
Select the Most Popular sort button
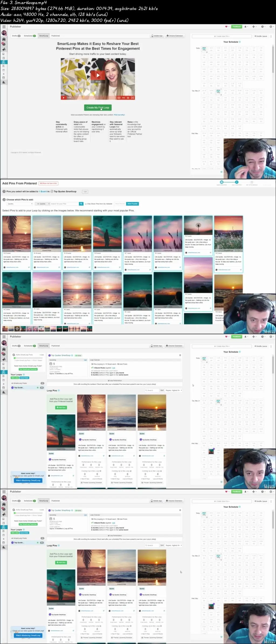click(133, 204)
